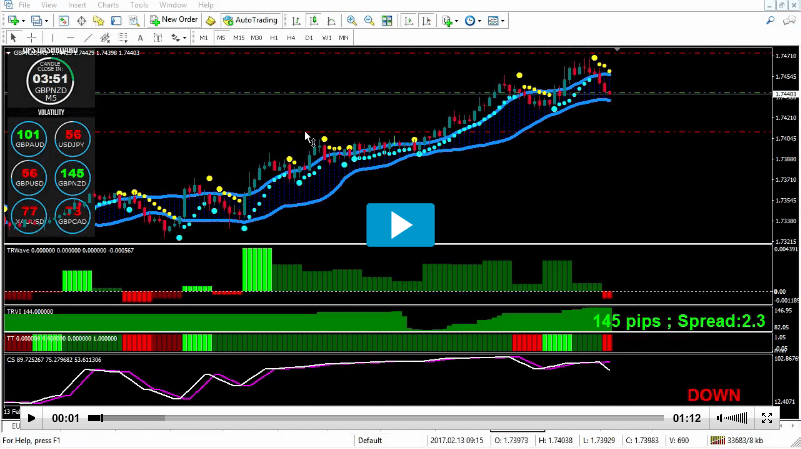Select the text label tool

click(x=140, y=37)
